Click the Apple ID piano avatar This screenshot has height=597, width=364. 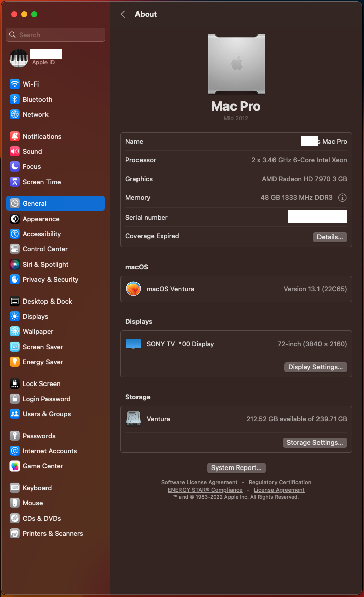(x=19, y=58)
